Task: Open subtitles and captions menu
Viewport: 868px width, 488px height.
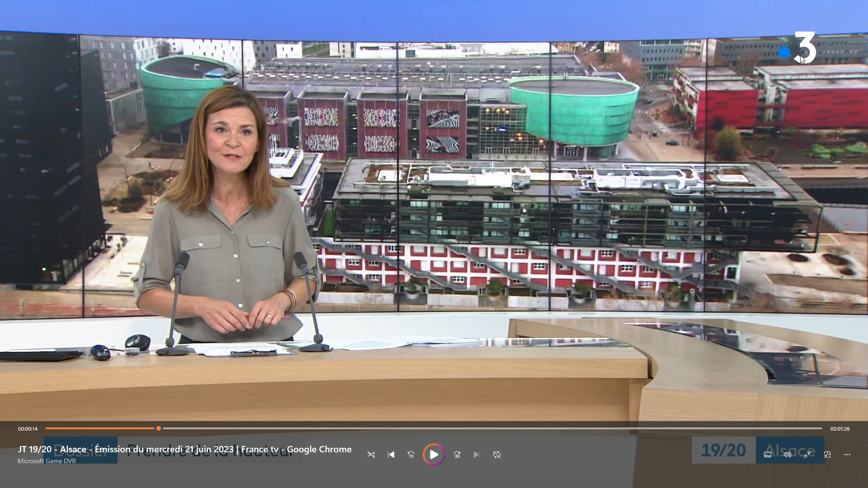Action: point(768,455)
